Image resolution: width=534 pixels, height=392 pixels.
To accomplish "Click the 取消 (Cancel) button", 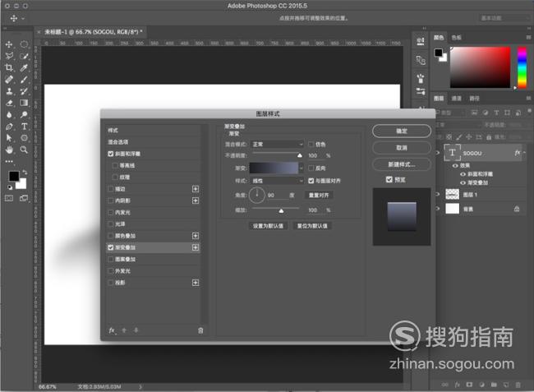I will coord(402,147).
